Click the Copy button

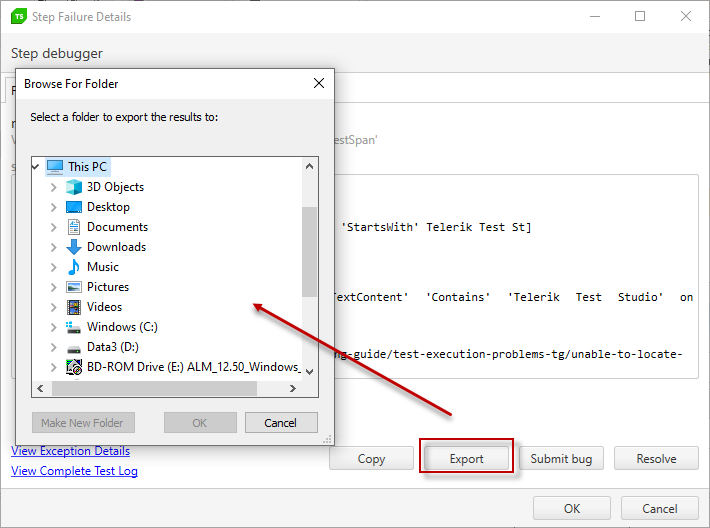click(371, 458)
